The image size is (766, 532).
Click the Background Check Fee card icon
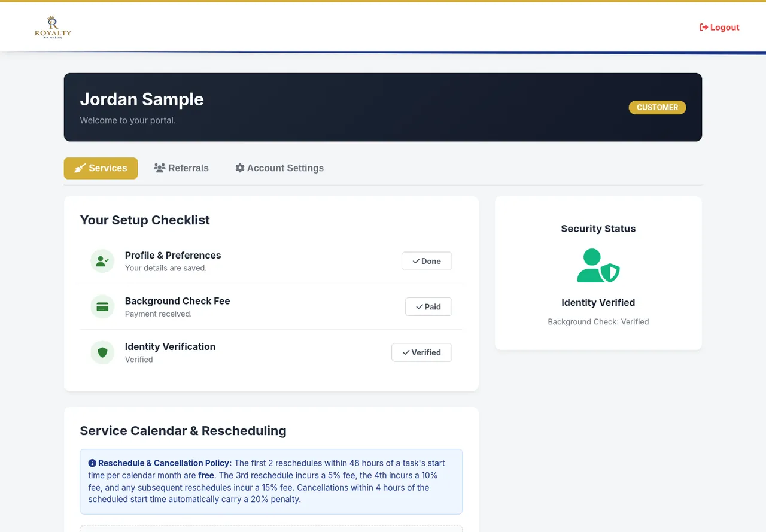point(102,307)
